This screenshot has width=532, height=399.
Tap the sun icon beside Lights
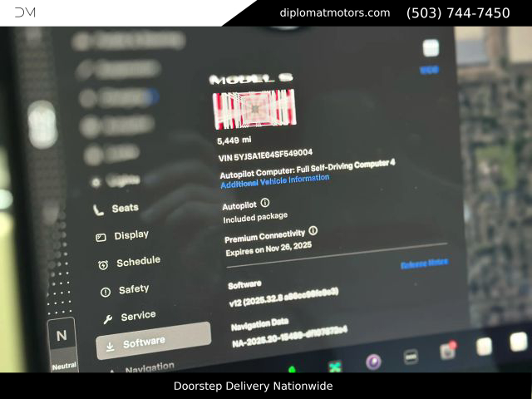(96, 183)
